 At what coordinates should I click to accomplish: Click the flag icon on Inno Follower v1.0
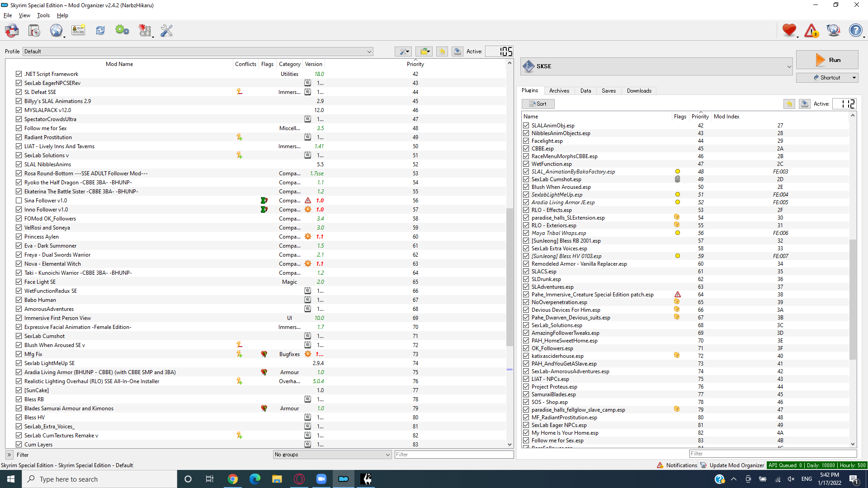(264, 209)
